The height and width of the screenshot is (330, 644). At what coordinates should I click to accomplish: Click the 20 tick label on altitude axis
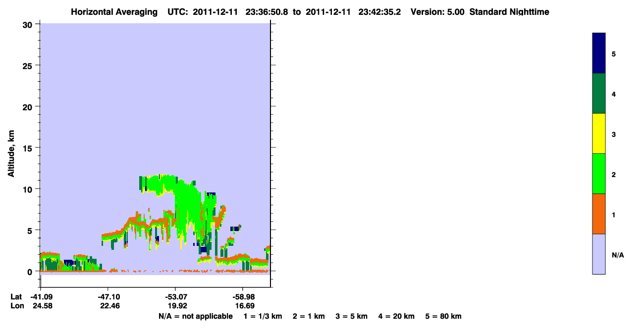(28, 106)
